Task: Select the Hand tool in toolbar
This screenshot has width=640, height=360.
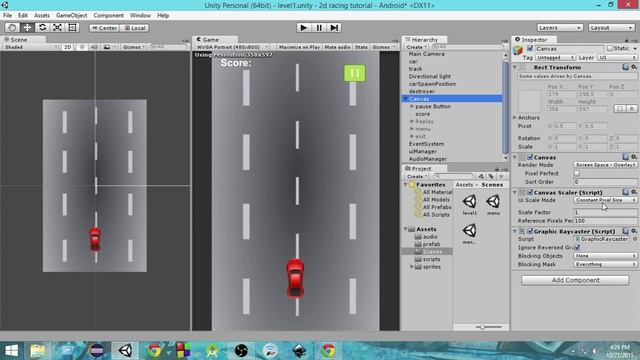Action: tap(12, 28)
